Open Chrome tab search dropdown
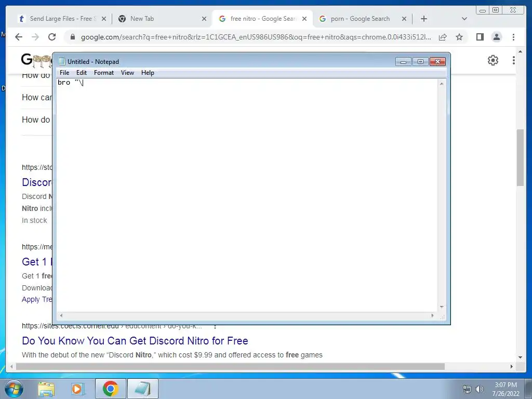This screenshot has width=532, height=399. 464,19
